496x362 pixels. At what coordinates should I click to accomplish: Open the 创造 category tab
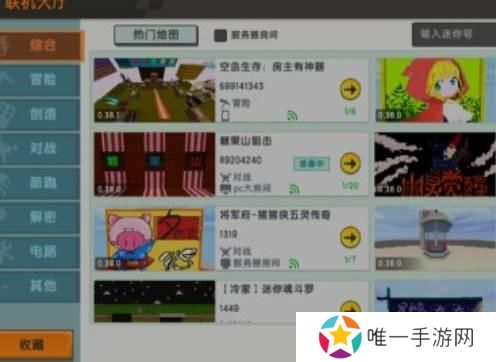coord(40,114)
